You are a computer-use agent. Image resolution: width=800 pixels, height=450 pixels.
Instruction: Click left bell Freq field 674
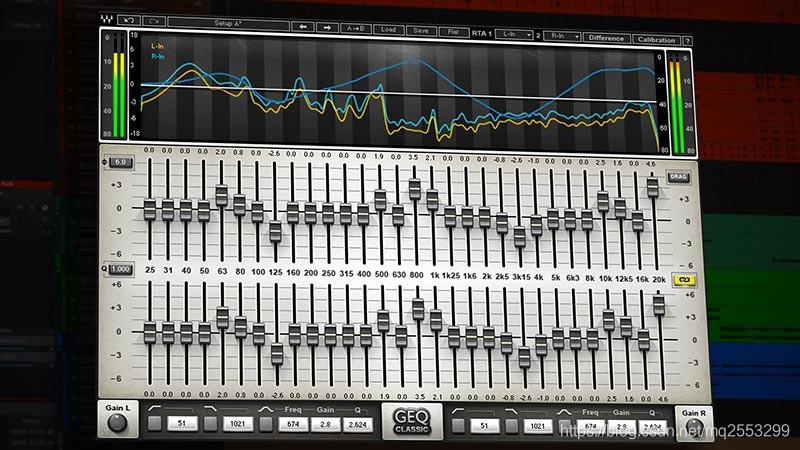pos(293,424)
